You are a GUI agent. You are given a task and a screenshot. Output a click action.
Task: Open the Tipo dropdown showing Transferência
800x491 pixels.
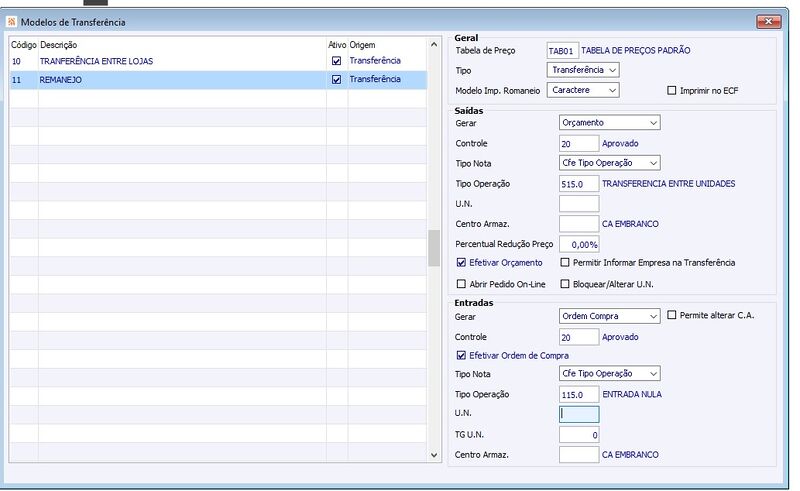point(583,70)
